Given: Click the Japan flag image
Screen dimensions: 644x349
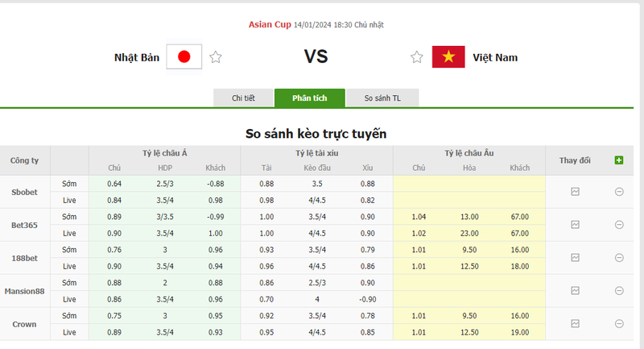Looking at the screenshot, I should point(184,57).
